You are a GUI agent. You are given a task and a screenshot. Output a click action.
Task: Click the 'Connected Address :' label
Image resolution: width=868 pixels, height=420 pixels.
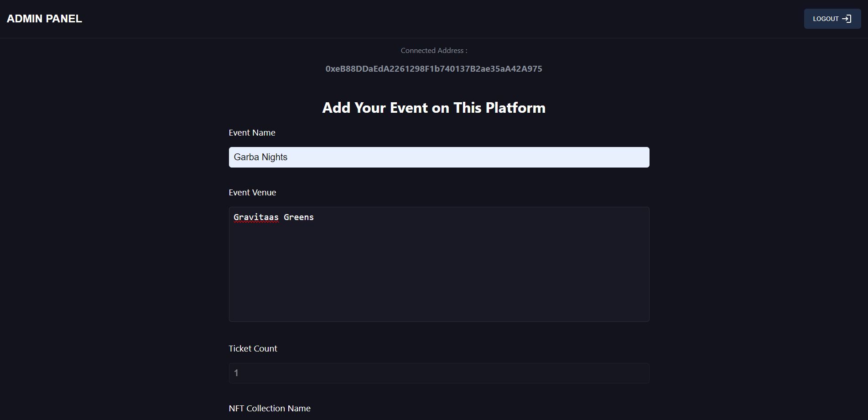point(434,51)
